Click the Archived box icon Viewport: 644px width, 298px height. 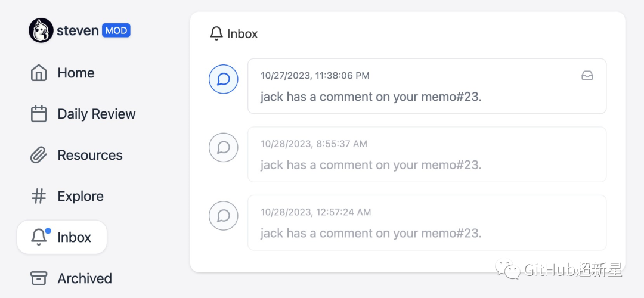pos(39,278)
